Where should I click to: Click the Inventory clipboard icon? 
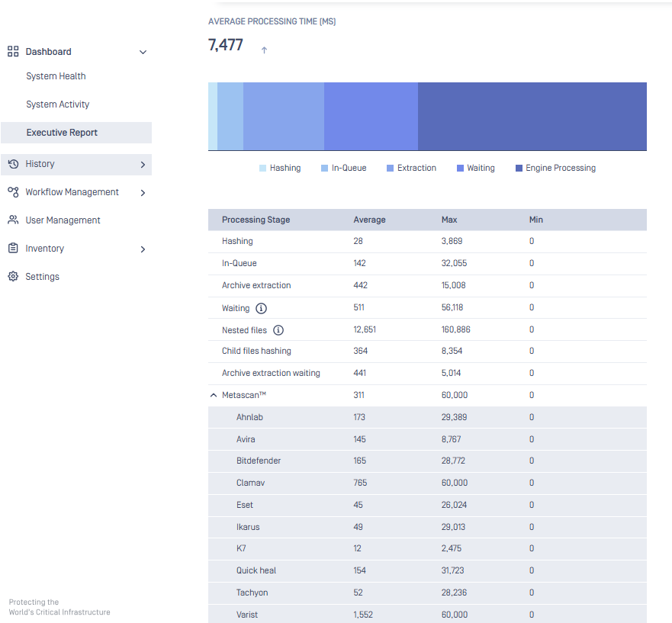(13, 249)
